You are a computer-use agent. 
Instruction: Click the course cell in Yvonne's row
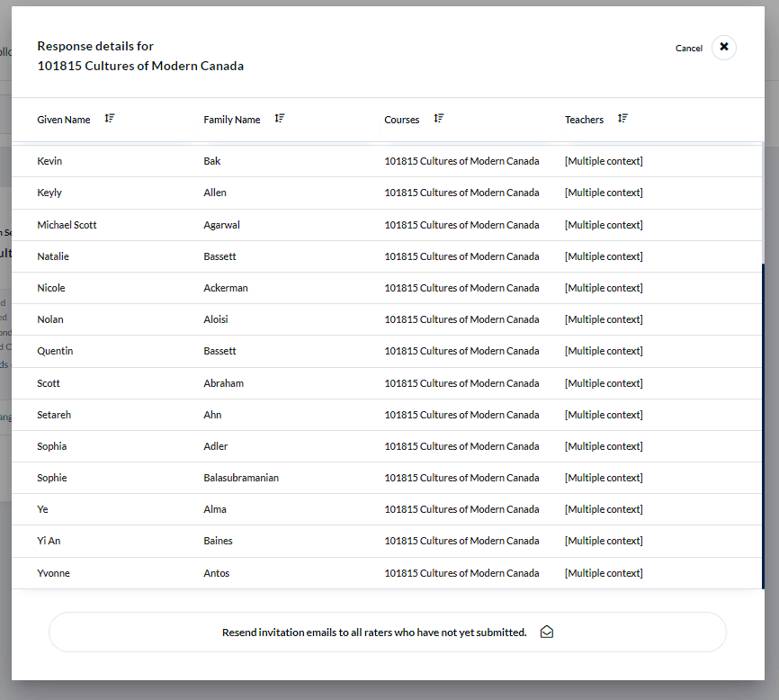tap(461, 573)
